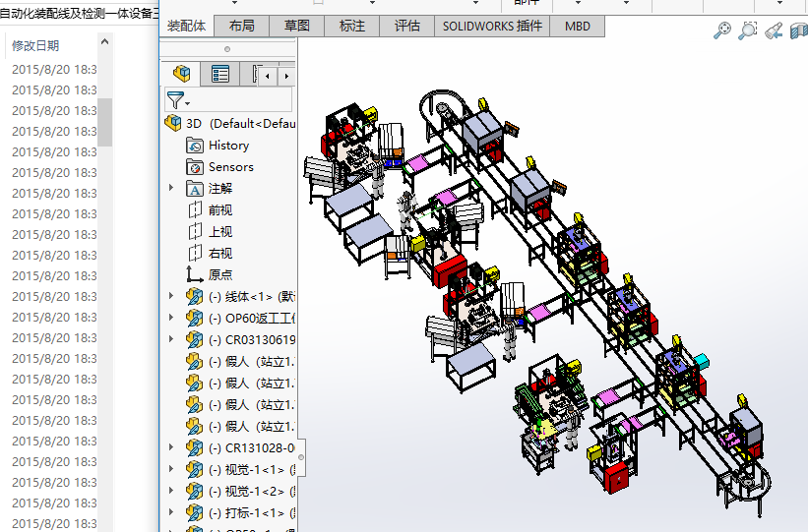Select the 打标-1<1> component
The image size is (808, 532).
coord(252,513)
